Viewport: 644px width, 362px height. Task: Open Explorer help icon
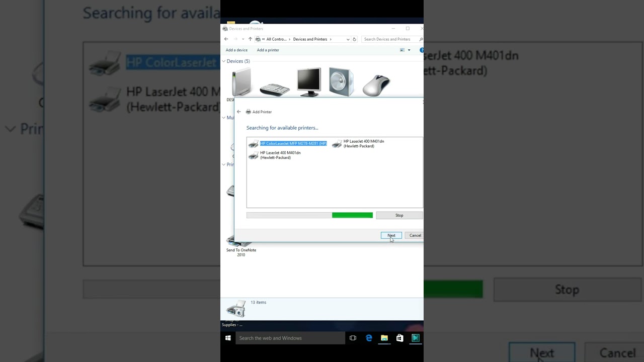pos(422,50)
